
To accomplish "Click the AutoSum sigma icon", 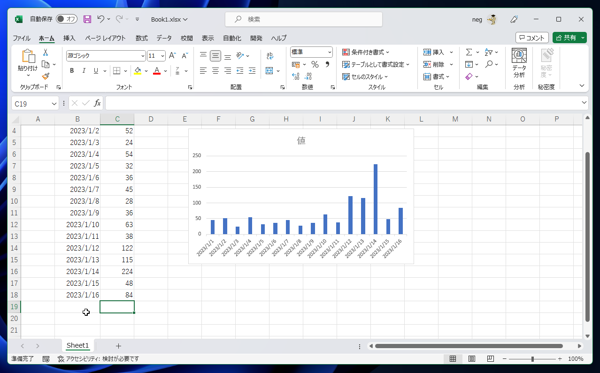I will pyautogui.click(x=469, y=52).
